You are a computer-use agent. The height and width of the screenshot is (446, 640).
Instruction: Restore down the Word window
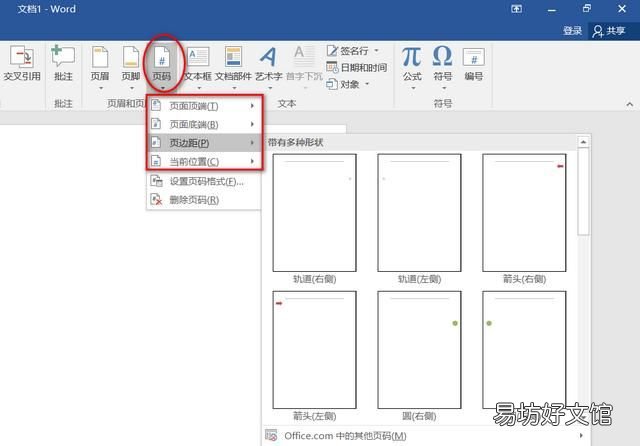coord(587,8)
